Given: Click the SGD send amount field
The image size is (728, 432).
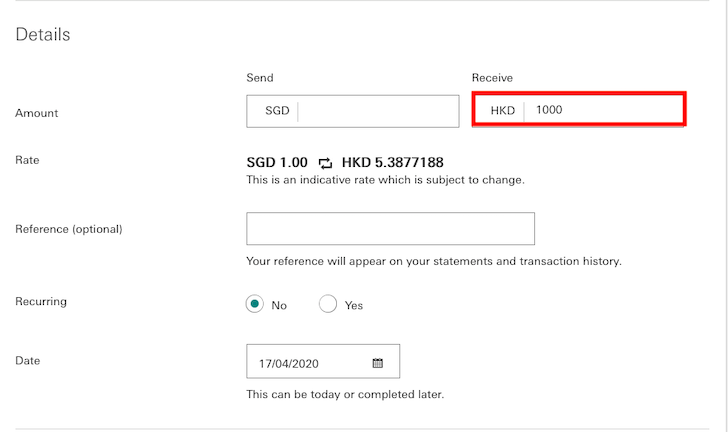Looking at the screenshot, I should (x=353, y=111).
